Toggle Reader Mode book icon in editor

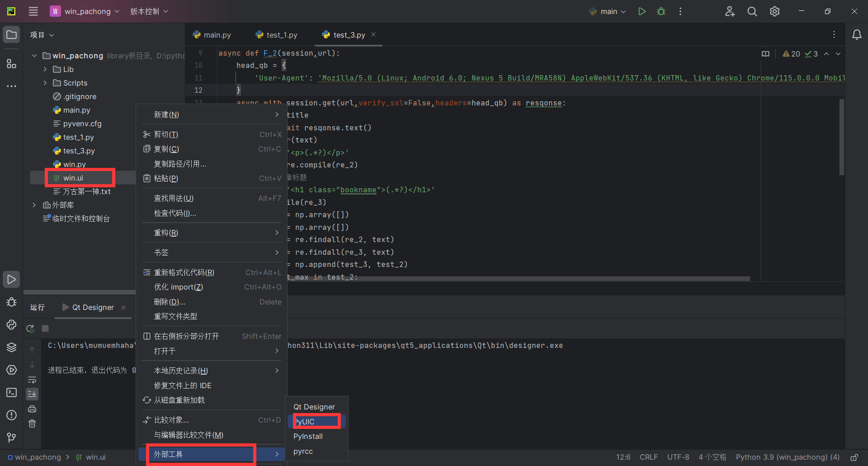coord(765,54)
